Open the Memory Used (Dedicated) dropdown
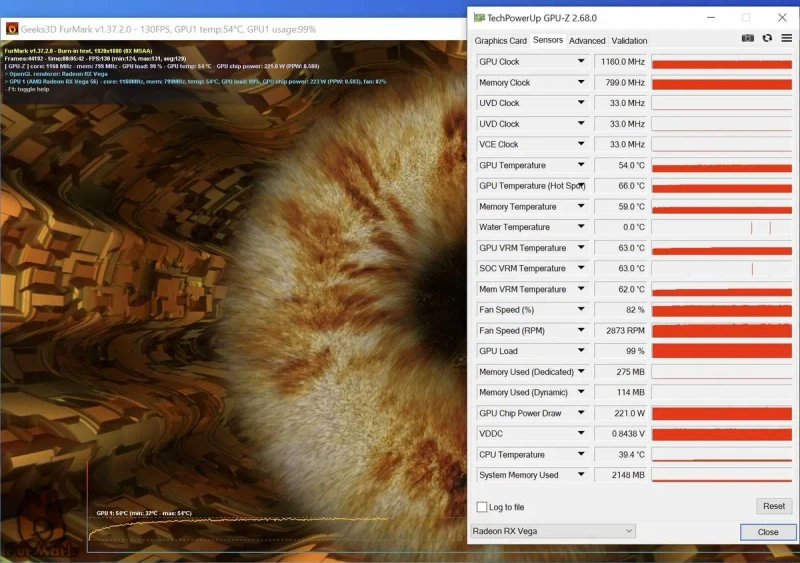The width and height of the screenshot is (800, 563). [581, 372]
